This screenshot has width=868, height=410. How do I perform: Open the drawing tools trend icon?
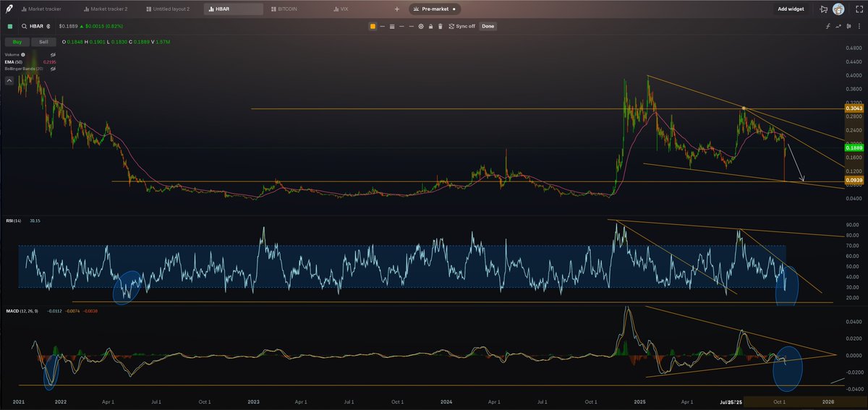[838, 26]
